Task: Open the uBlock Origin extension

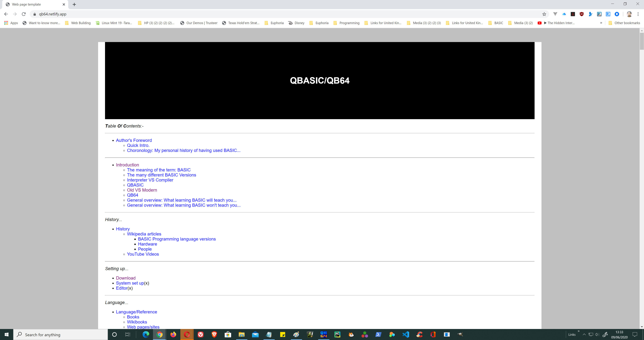Action: (581, 14)
